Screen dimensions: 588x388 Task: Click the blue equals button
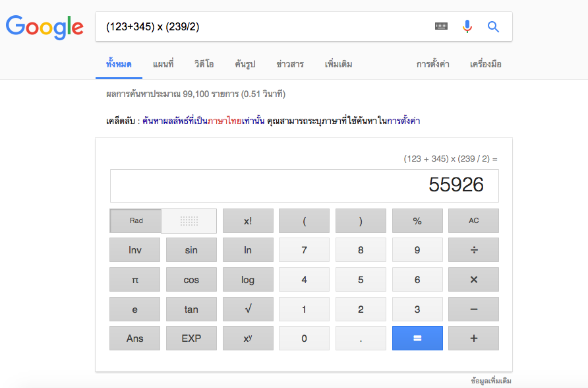[x=417, y=338]
